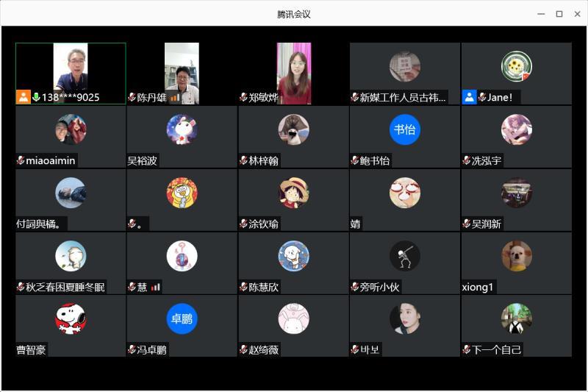Click the 바보 participant name label
The image size is (588, 392).
pyautogui.click(x=370, y=350)
